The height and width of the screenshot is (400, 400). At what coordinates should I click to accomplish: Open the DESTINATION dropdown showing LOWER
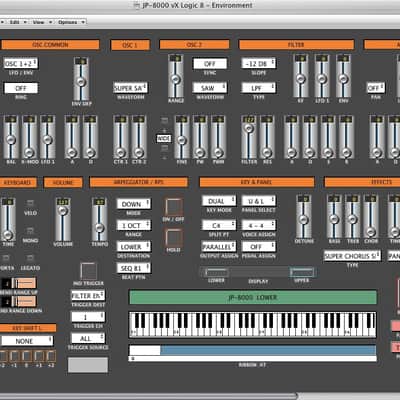click(134, 247)
